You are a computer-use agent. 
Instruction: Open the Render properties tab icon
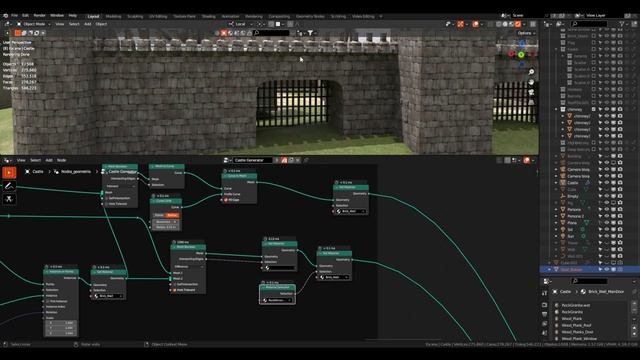545,304
